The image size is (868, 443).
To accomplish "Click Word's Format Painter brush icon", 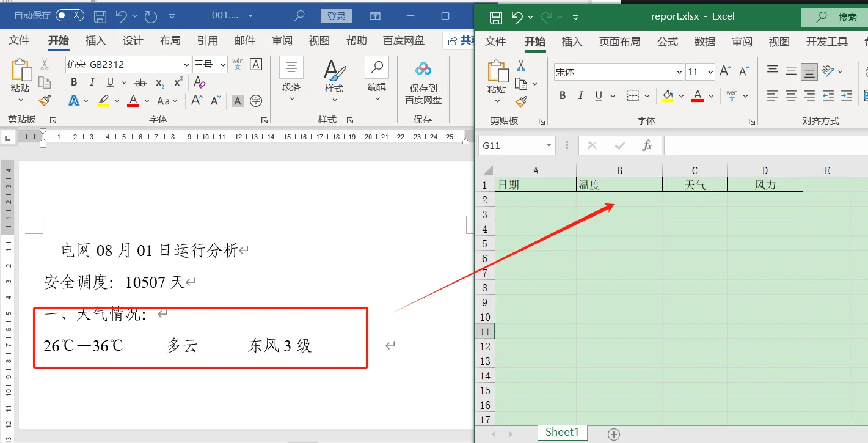I will (x=45, y=101).
